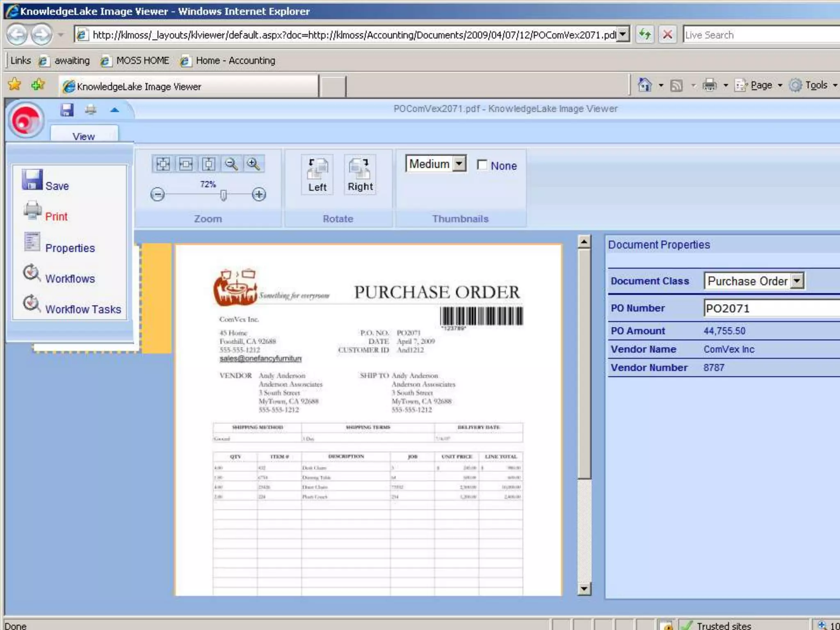
Task: Open the Medium thumbnail size dropdown
Action: pos(460,164)
